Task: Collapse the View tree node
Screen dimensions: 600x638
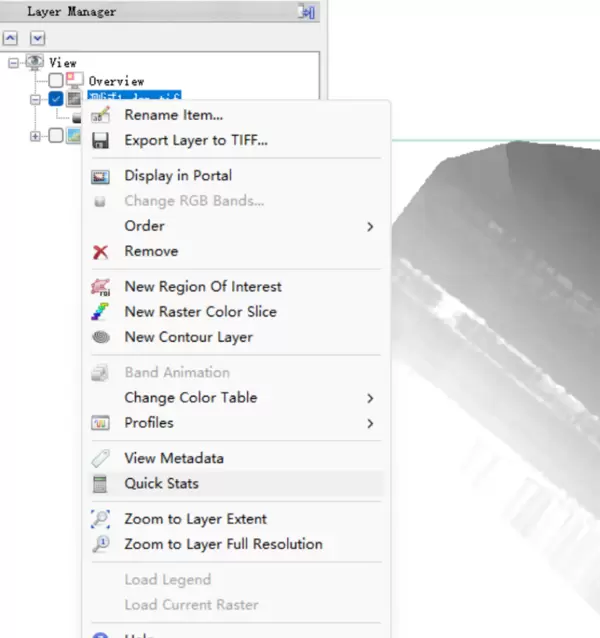Action: 14,62
